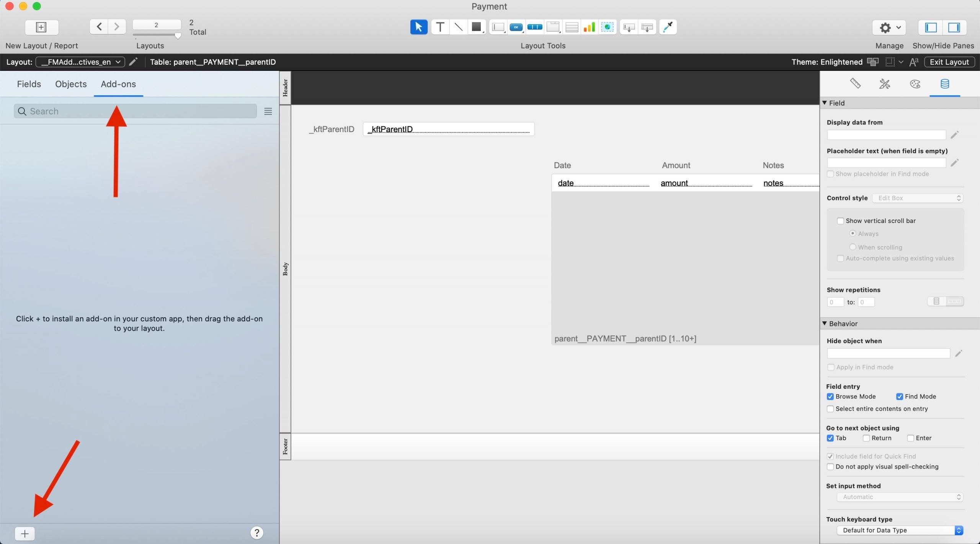Select the Field/Control tool
The width and height of the screenshot is (980, 544).
coord(498,27)
